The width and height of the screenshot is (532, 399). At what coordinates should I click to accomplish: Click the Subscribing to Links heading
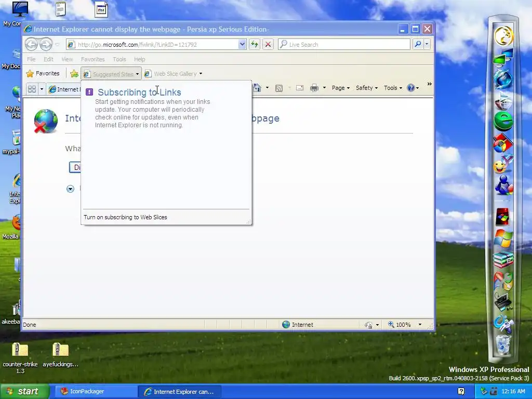(x=139, y=92)
